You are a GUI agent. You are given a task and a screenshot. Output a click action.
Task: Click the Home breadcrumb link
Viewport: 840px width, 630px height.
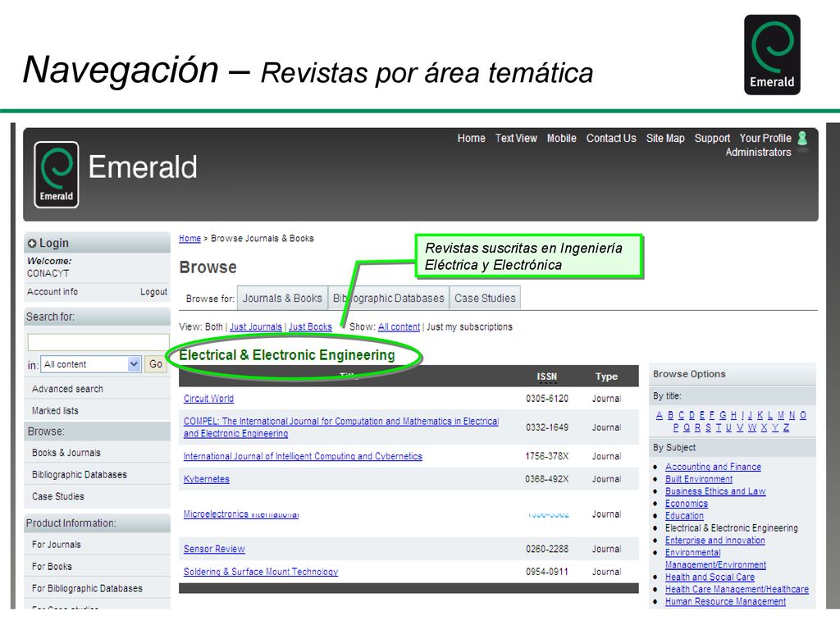[x=189, y=239]
